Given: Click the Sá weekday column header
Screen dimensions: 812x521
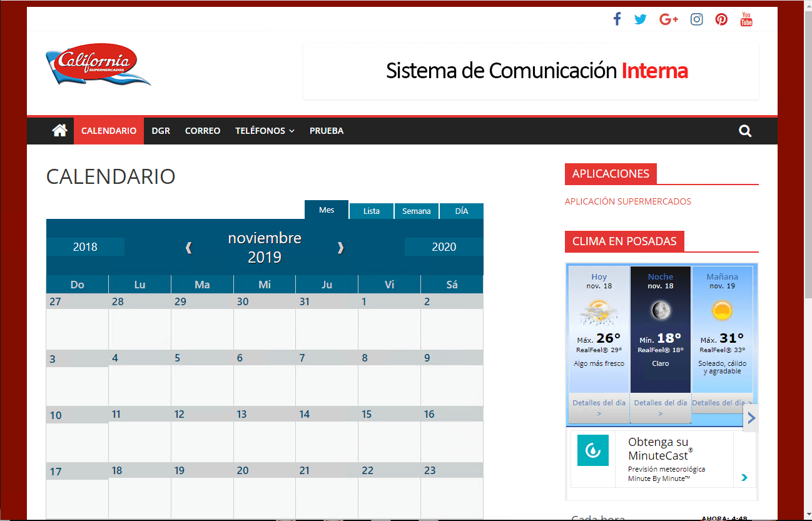Looking at the screenshot, I should pyautogui.click(x=452, y=285).
